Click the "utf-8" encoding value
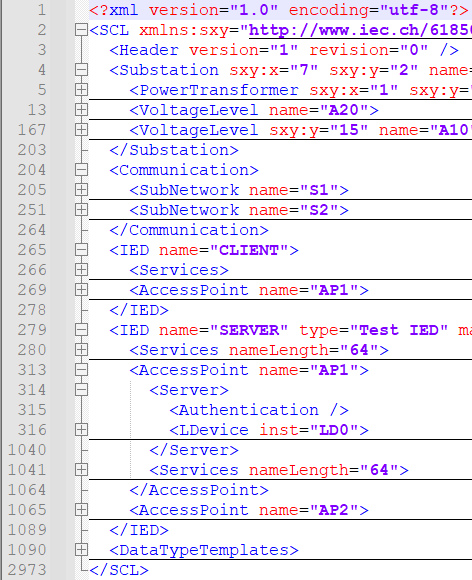472x580 pixels. point(414,10)
